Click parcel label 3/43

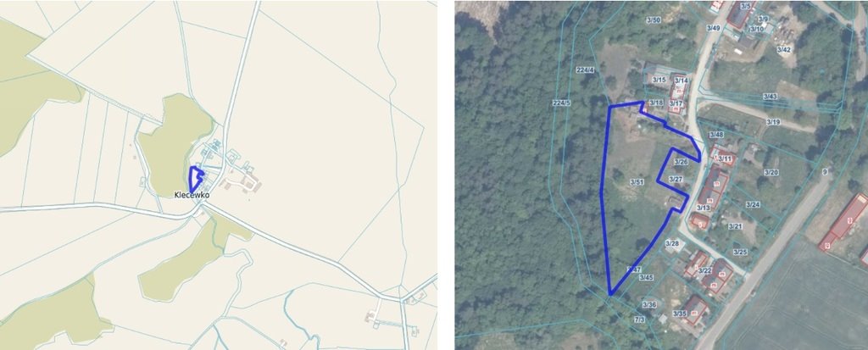pos(770,97)
